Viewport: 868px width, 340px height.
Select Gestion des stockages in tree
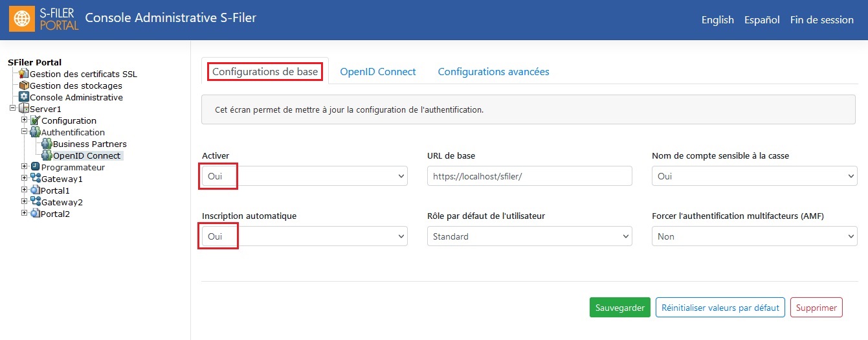pos(76,85)
